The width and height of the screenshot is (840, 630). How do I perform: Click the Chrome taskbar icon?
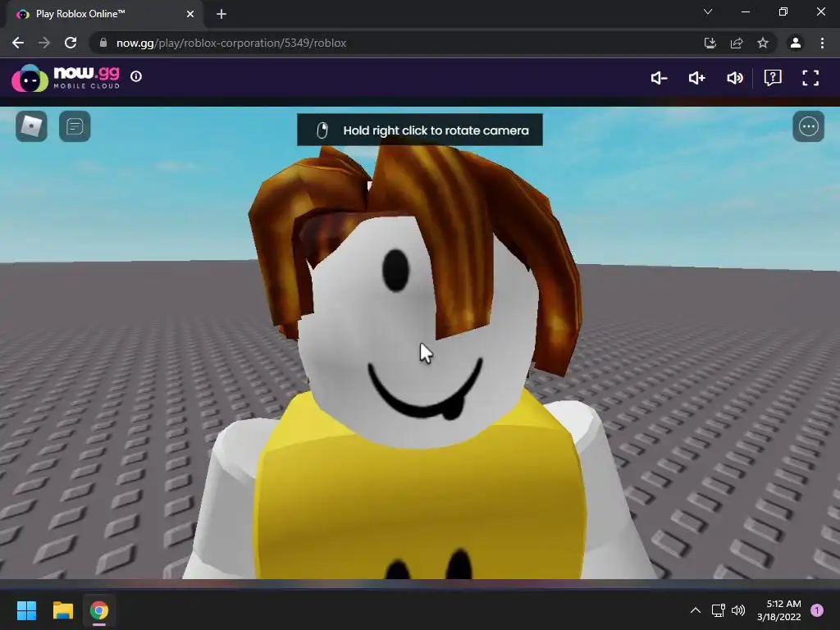99,610
